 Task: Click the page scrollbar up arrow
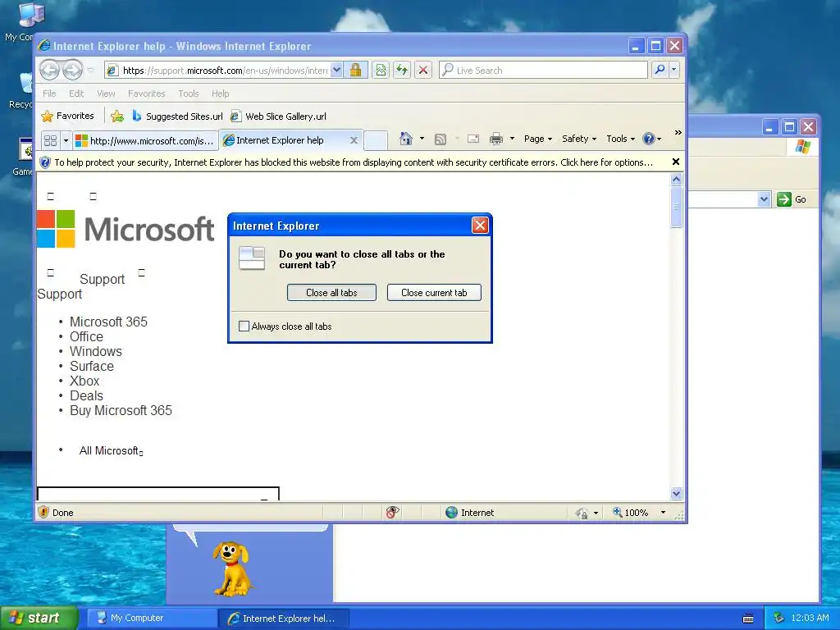[676, 180]
